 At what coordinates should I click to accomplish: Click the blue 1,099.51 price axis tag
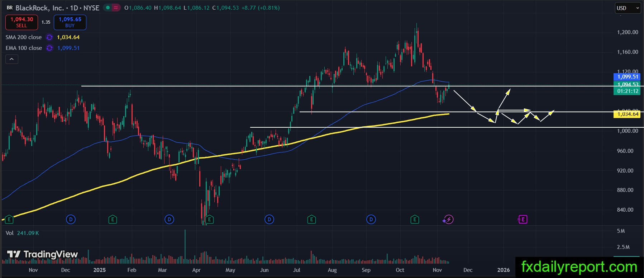point(628,77)
